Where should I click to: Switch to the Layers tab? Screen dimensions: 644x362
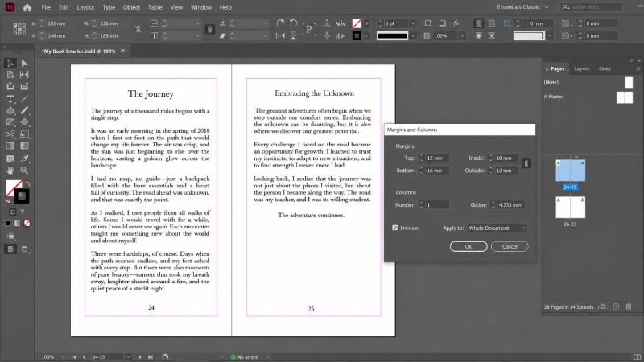click(581, 68)
